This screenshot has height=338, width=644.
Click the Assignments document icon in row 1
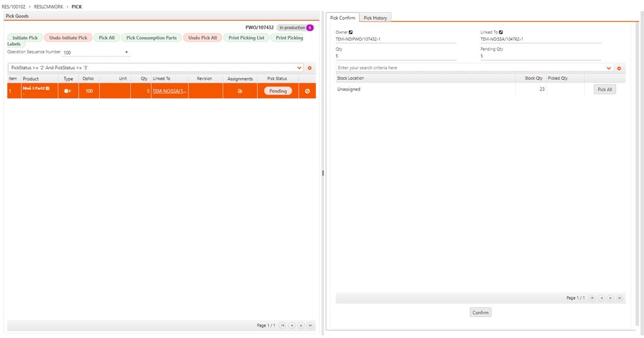(x=240, y=91)
